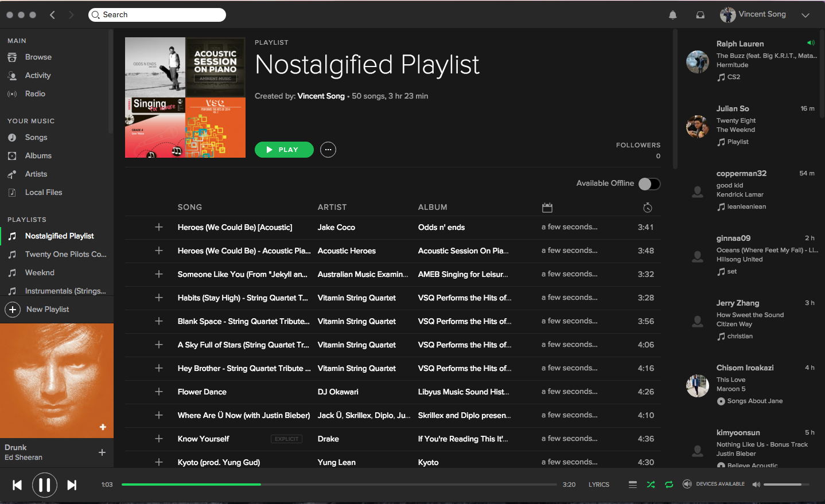Open Songs About Jane playlist link
Viewport: 825px width, 504px height.
(x=755, y=401)
